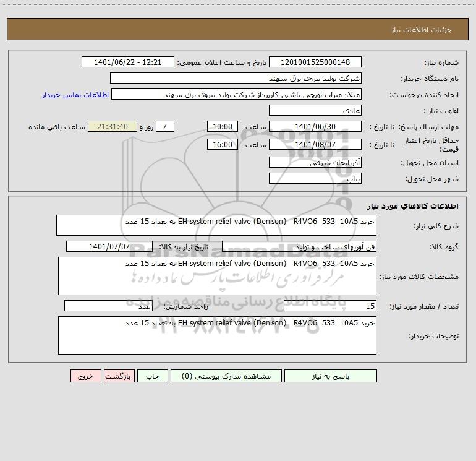Image resolution: width=476 pixels, height=461 pixels.
Task: Click the مهلت ارسال پاسخ label
Action: pyautogui.click(x=428, y=127)
